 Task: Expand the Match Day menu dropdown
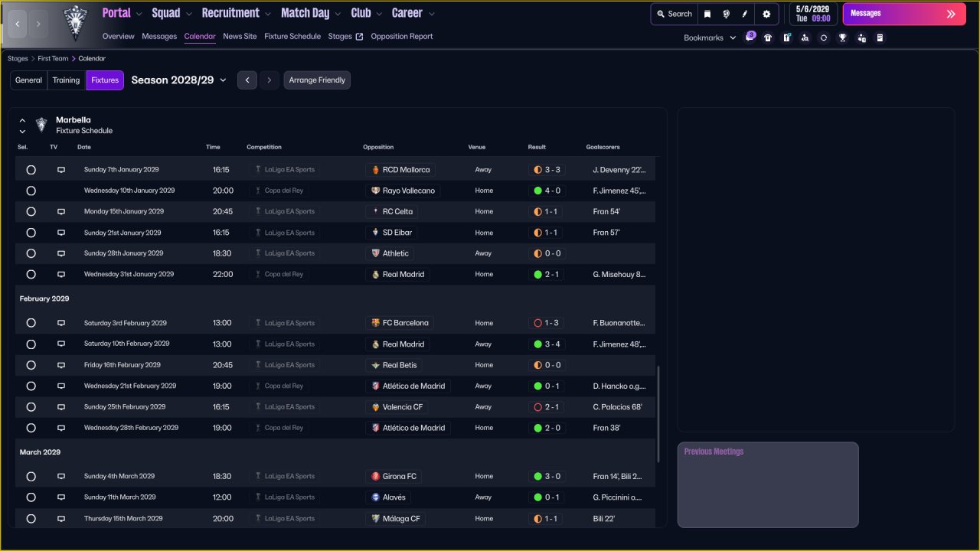(337, 14)
